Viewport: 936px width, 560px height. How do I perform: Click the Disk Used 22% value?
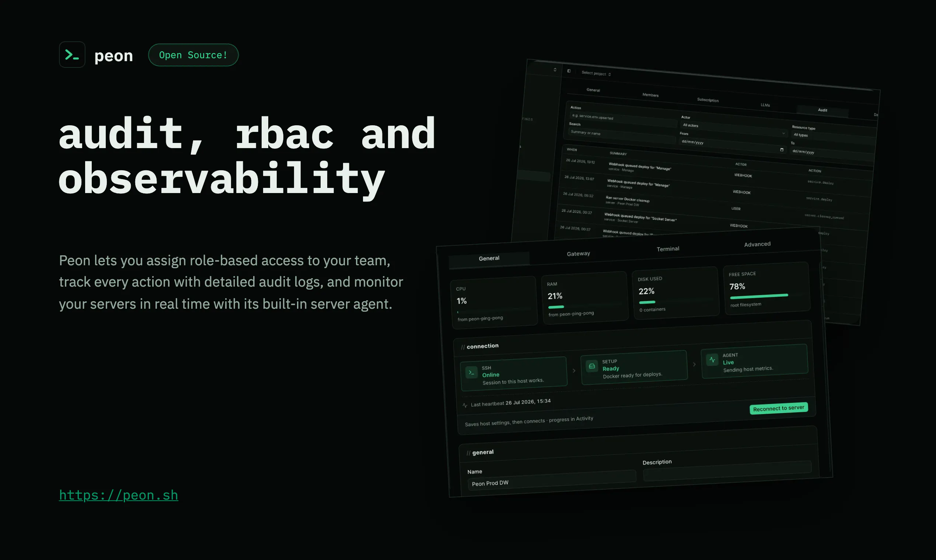646,291
